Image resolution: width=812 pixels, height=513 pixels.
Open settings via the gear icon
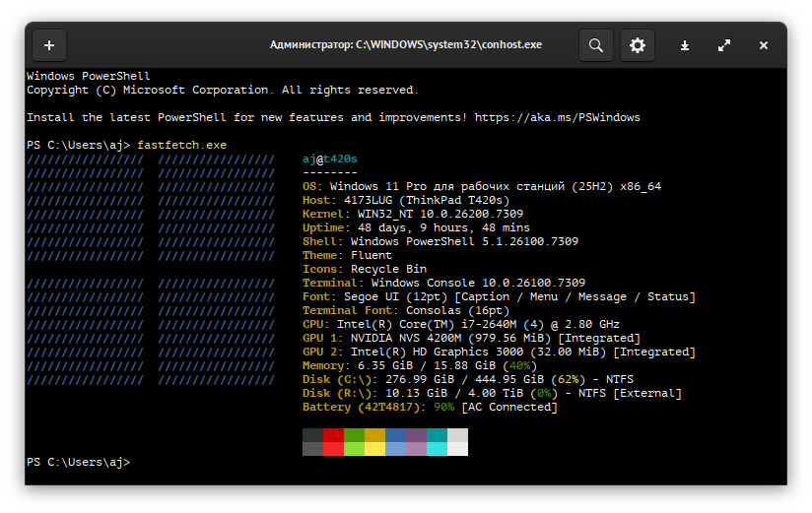coord(638,45)
